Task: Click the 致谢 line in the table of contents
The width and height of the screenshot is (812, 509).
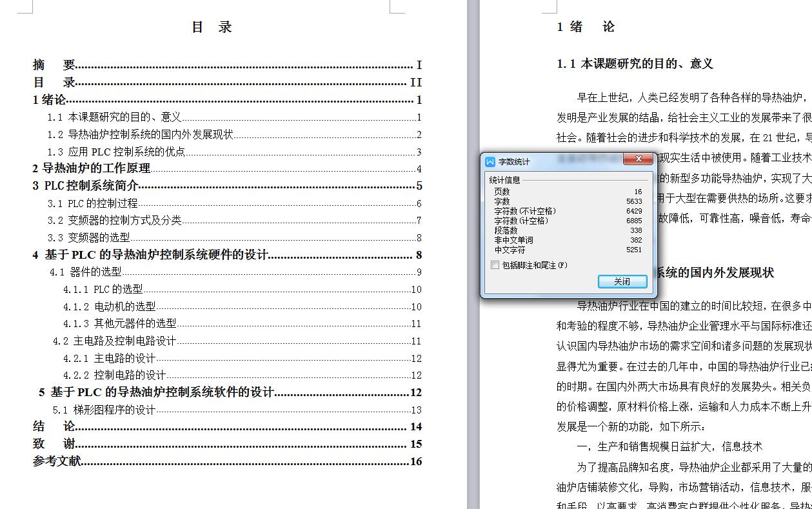Action: coord(55,444)
